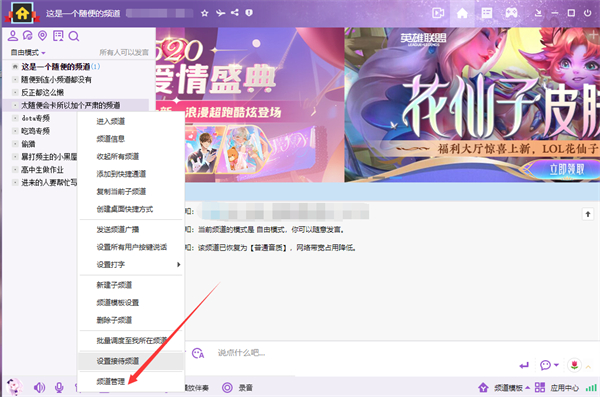
Task: Start recording with the 录音 icon
Action: click(227, 388)
